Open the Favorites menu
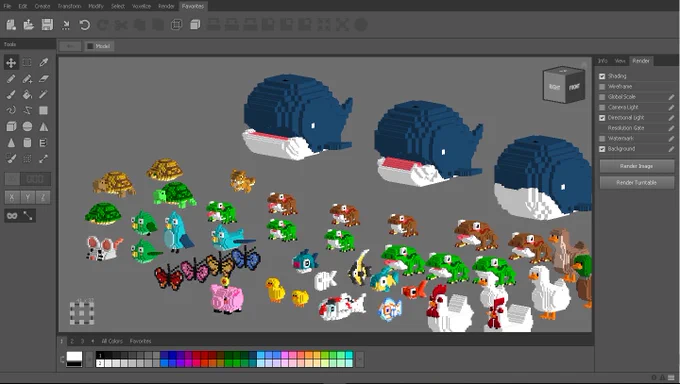The image size is (680, 384). 193,6
